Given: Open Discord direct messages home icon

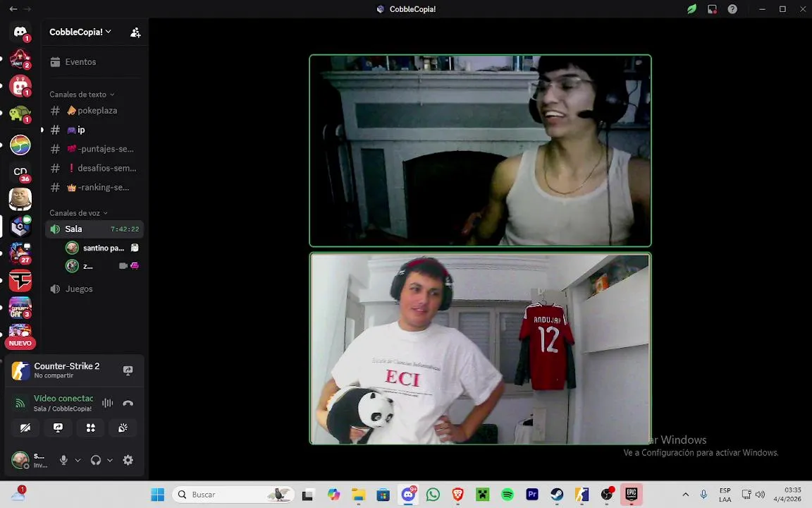Looking at the screenshot, I should point(20,32).
